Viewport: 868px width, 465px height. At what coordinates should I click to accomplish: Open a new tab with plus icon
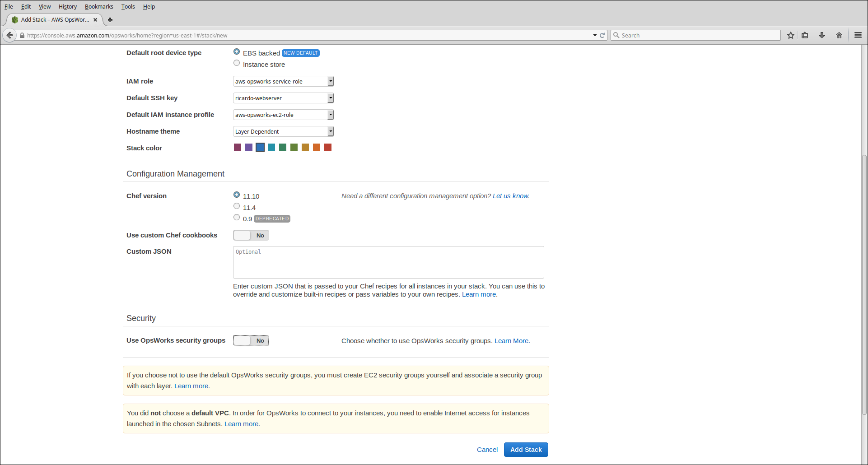coord(110,20)
